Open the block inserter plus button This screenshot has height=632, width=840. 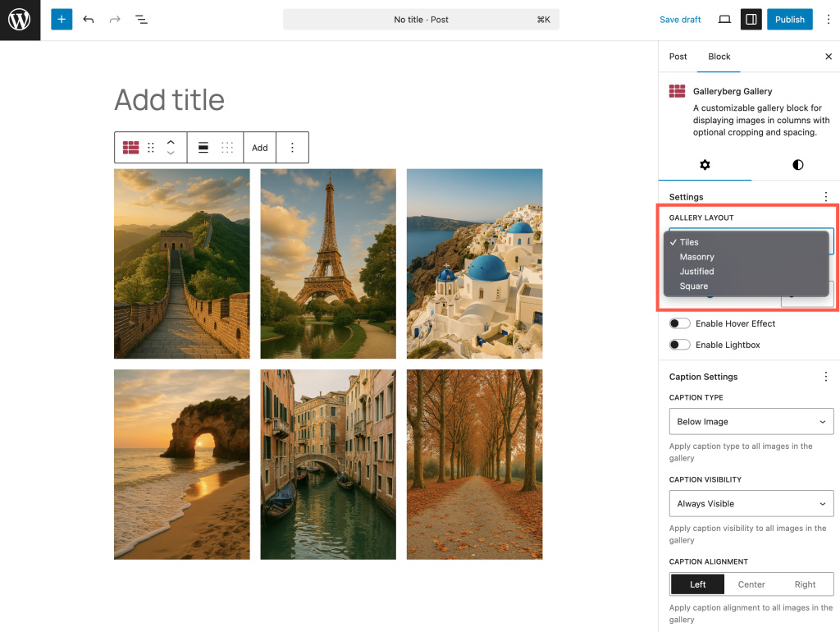click(x=62, y=20)
